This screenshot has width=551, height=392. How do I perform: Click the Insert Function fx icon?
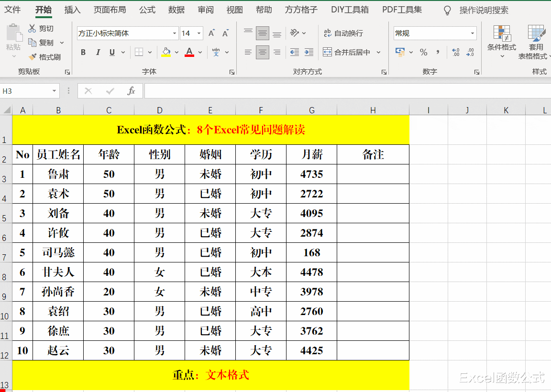point(132,90)
